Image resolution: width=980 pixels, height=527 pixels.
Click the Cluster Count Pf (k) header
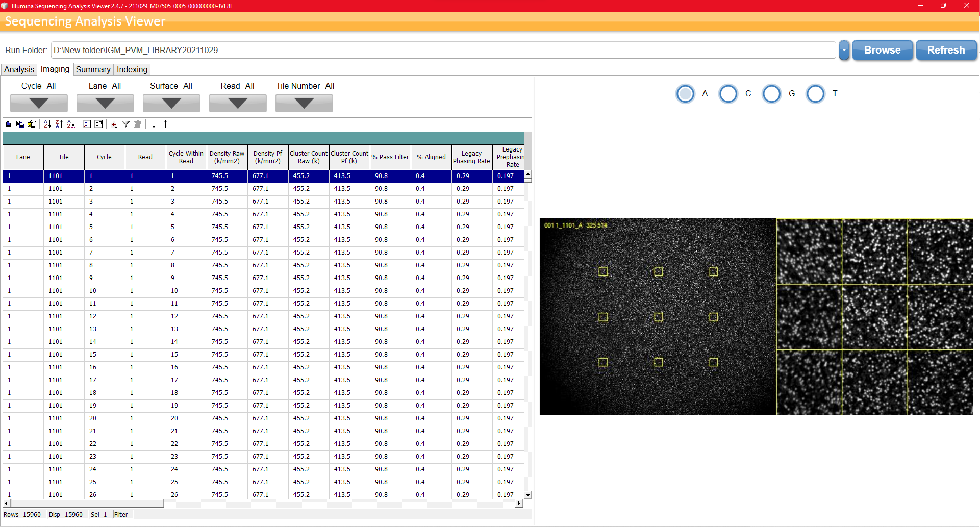pyautogui.click(x=349, y=157)
